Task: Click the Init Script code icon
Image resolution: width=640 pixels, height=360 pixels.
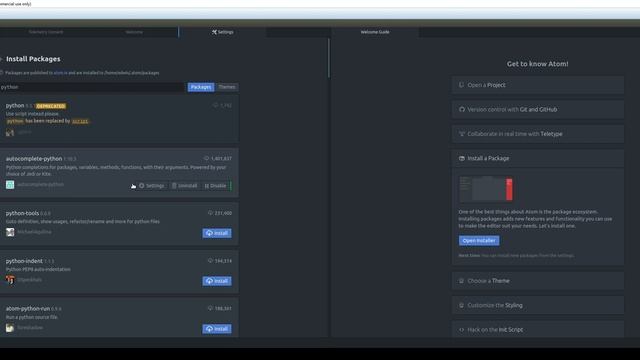Action: click(x=462, y=330)
